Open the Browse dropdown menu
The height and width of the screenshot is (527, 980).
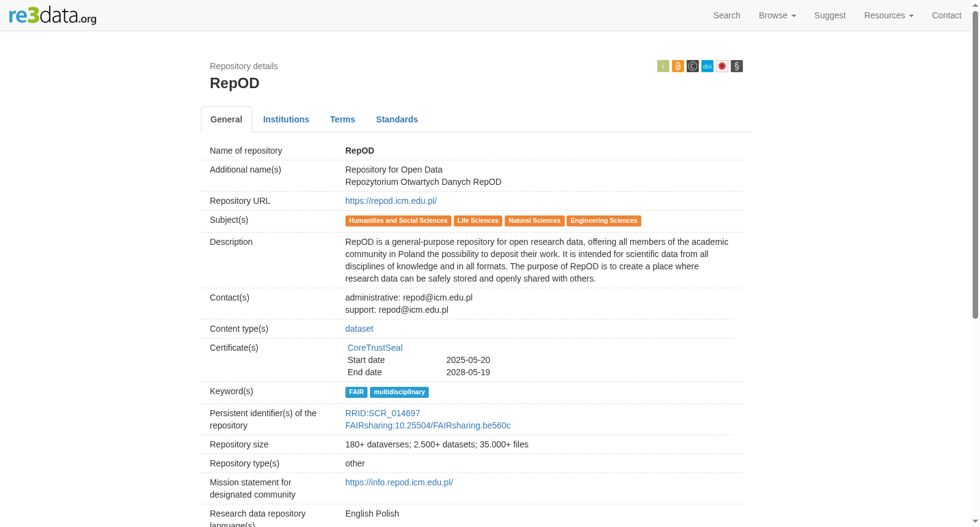[777, 15]
